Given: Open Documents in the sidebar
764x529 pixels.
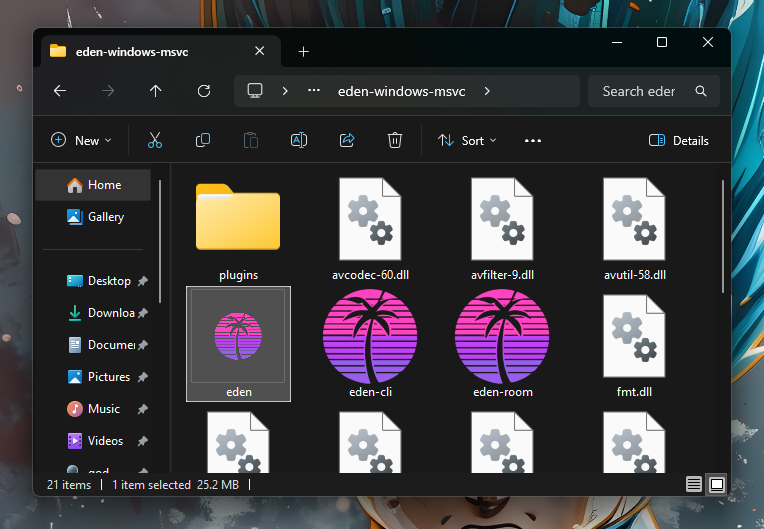Looking at the screenshot, I should coord(101,345).
